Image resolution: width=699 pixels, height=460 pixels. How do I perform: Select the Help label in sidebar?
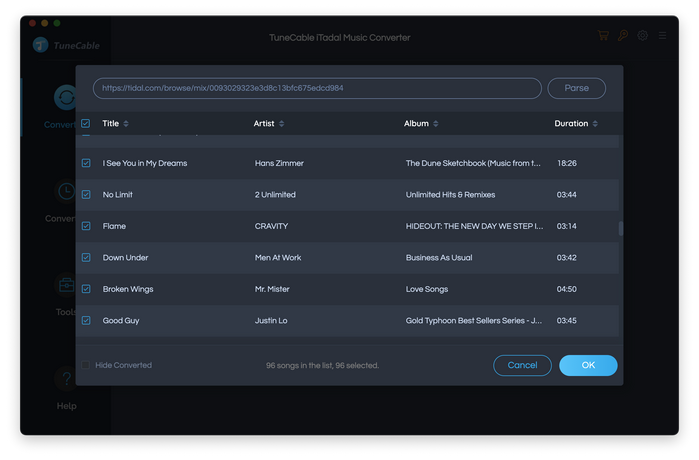(66, 406)
